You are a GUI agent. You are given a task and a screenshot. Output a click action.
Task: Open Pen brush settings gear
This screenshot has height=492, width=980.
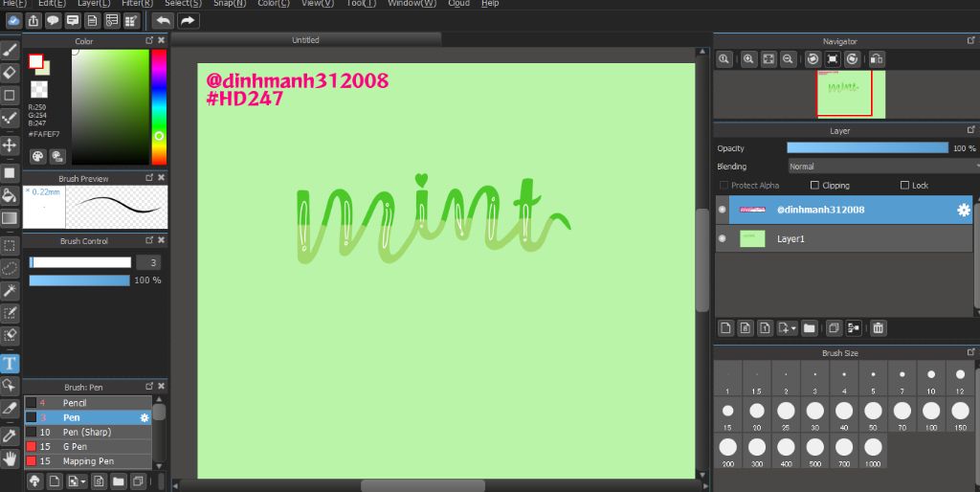click(145, 417)
